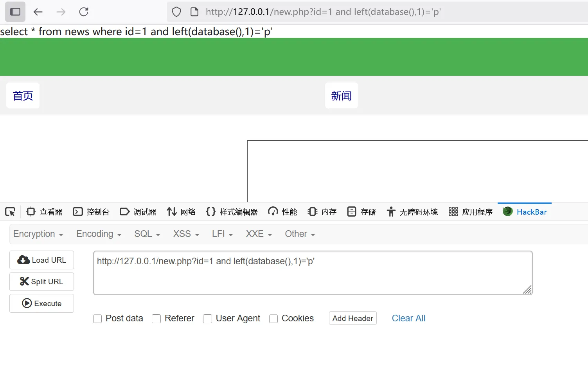The image size is (588, 371).
Task: Reload the page with the refresh icon
Action: 84,12
